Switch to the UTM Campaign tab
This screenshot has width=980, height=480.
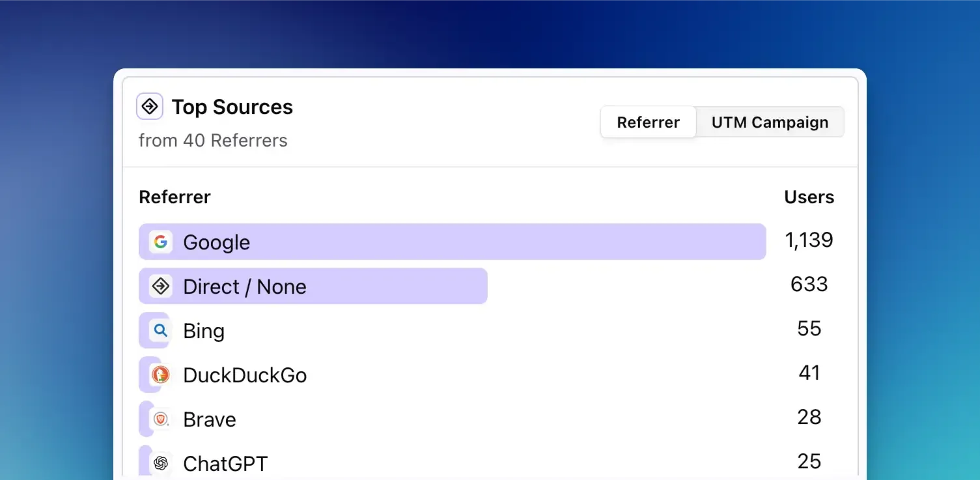770,122
